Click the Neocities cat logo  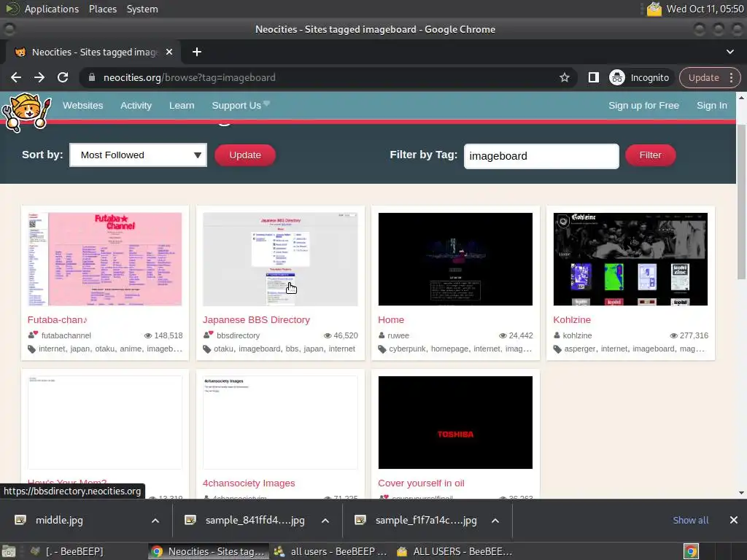[27, 112]
